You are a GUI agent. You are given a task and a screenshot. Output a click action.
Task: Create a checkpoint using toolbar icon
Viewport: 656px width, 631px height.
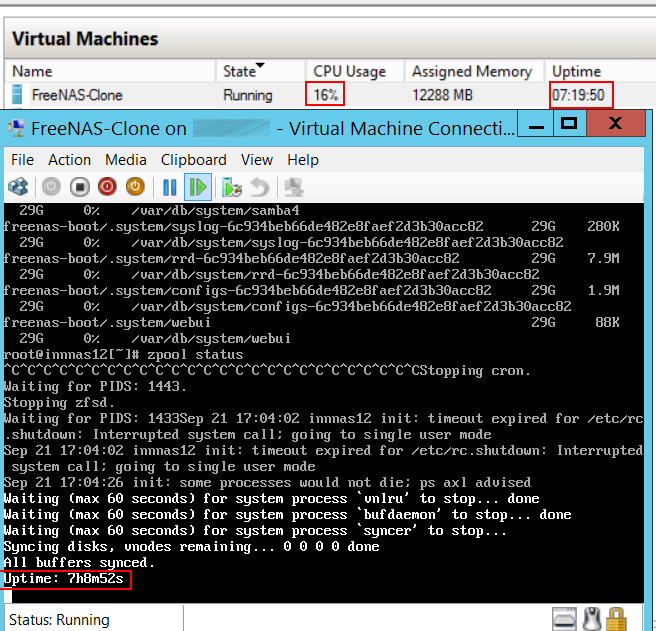[x=231, y=187]
